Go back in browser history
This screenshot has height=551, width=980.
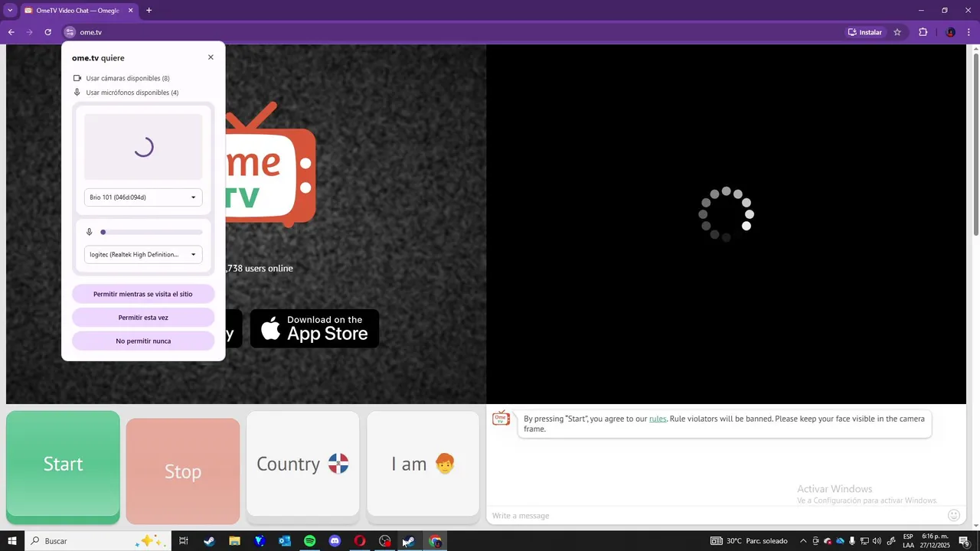pos(11,32)
